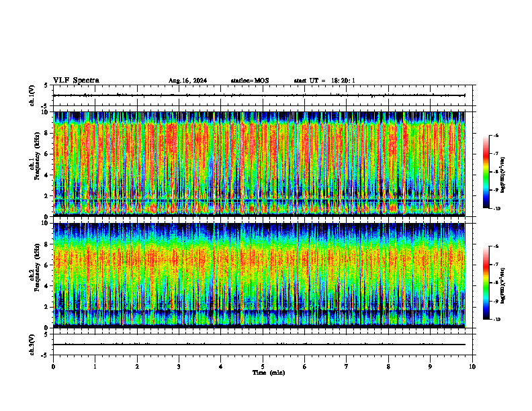
Task: Click the 'start UT = 18:20: 1' label
Action: coord(324,81)
